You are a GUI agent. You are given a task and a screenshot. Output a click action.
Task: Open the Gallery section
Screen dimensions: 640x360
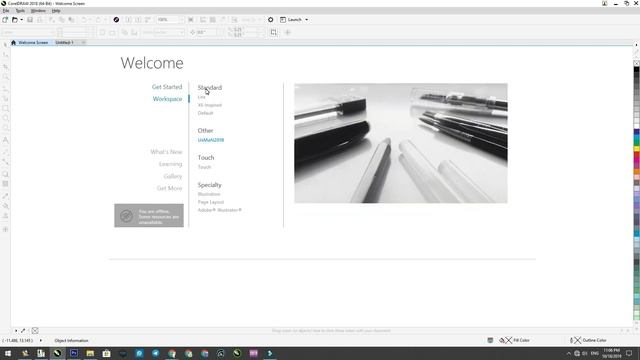173,176
